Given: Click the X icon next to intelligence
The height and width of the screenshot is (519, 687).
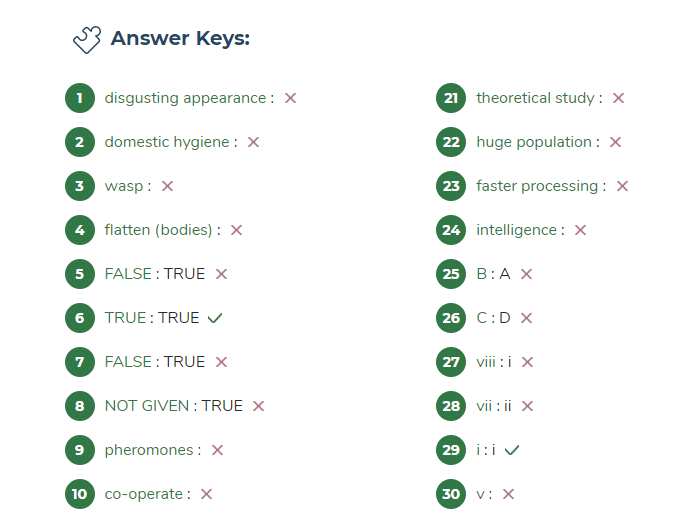Looking at the screenshot, I should pyautogui.click(x=580, y=230).
